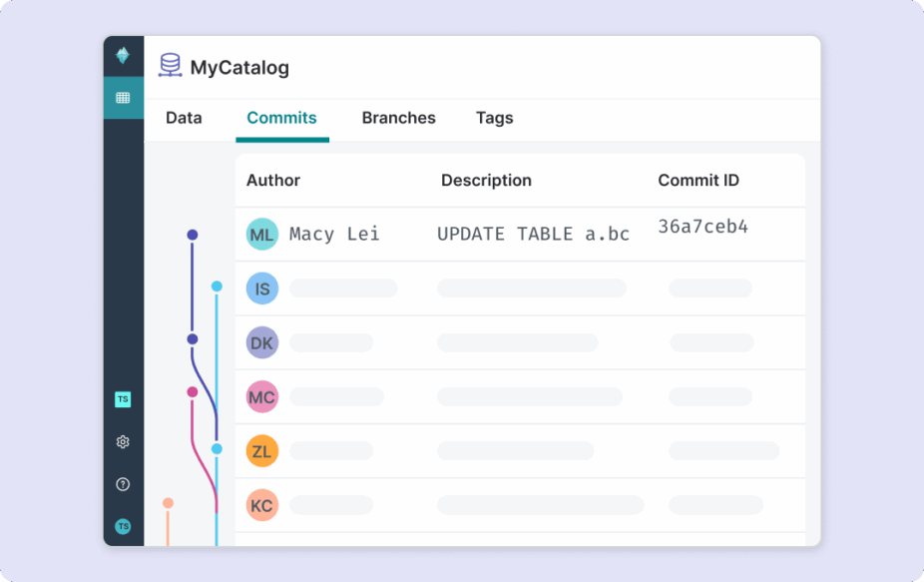Switch to the Data tab
This screenshot has height=582, width=924.
[x=184, y=118]
